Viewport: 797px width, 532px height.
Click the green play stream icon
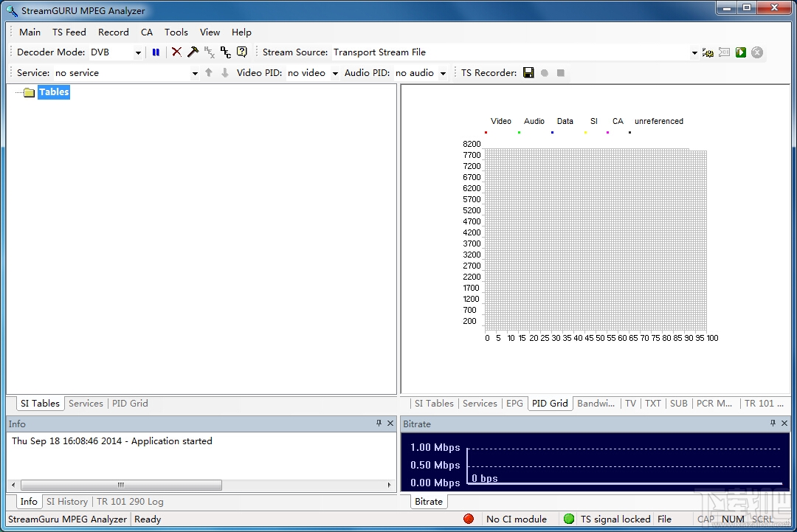pyautogui.click(x=741, y=52)
